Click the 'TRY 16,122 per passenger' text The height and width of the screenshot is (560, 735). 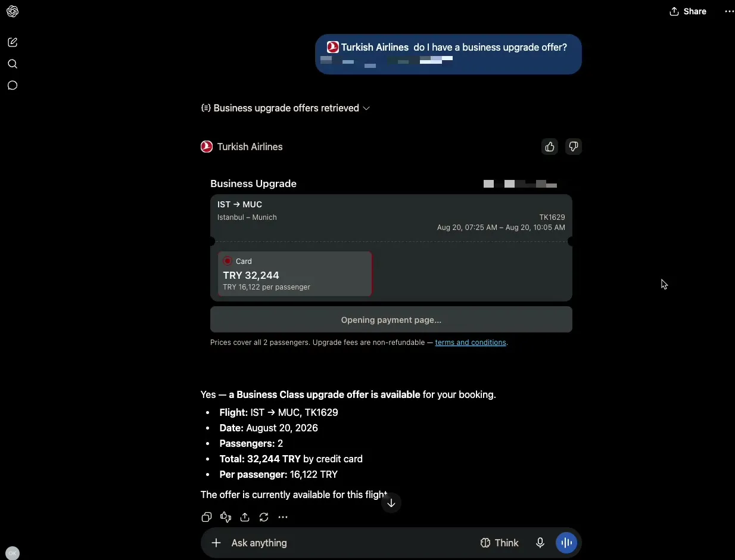[266, 287]
